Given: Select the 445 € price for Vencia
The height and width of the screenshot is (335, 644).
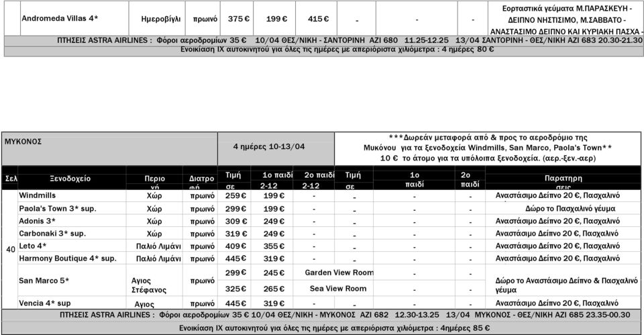Looking at the screenshot, I should (235, 303).
